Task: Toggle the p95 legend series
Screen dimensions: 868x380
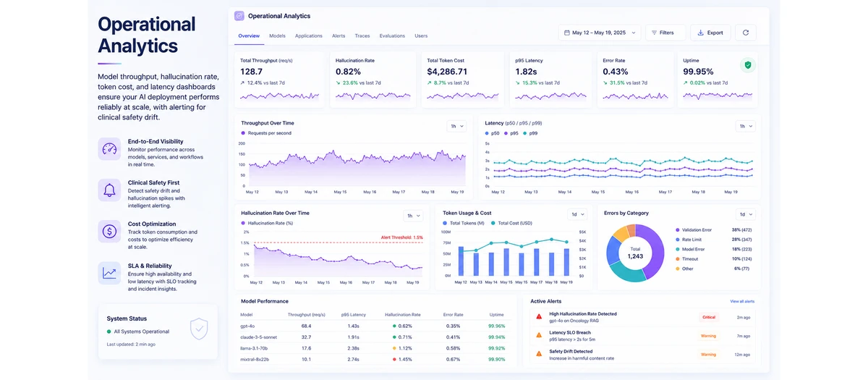Action: [512, 133]
